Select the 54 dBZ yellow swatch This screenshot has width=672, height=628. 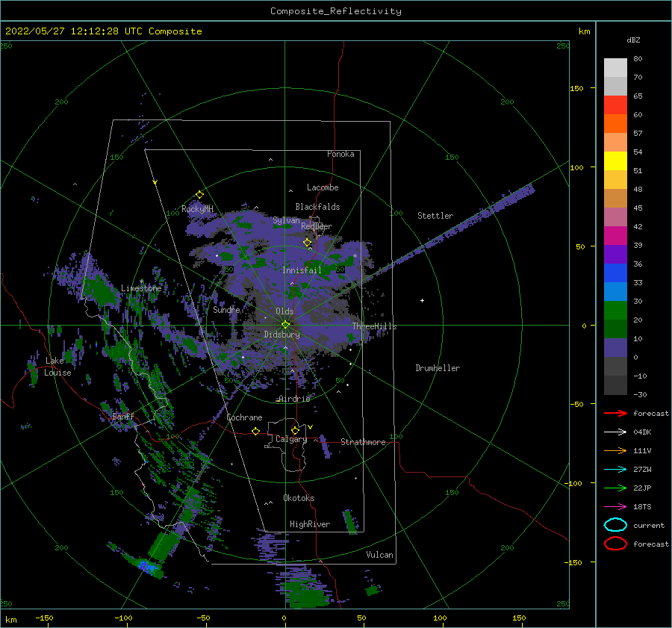pyautogui.click(x=615, y=161)
